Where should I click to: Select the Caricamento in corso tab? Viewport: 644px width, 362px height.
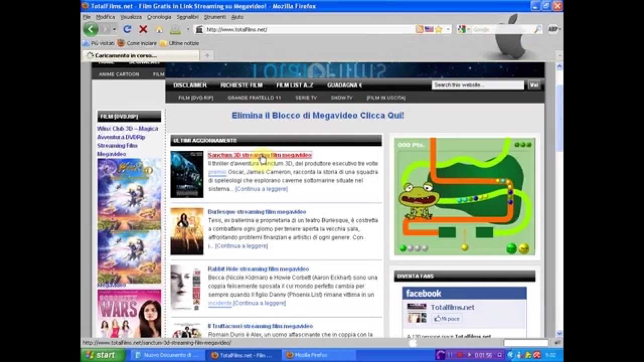[141, 55]
